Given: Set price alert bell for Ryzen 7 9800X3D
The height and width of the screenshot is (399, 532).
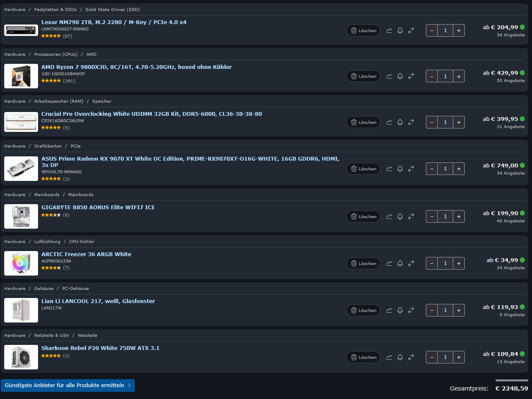Looking at the screenshot, I should [400, 76].
